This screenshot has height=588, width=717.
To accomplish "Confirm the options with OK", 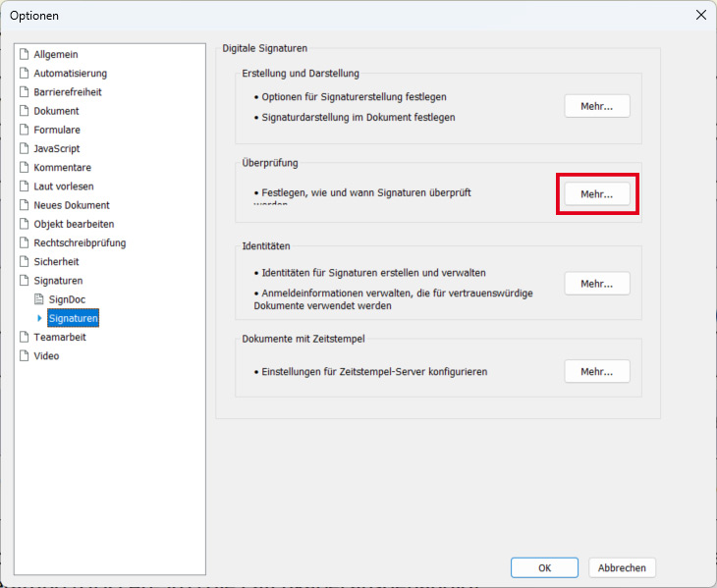I will pyautogui.click(x=544, y=567).
